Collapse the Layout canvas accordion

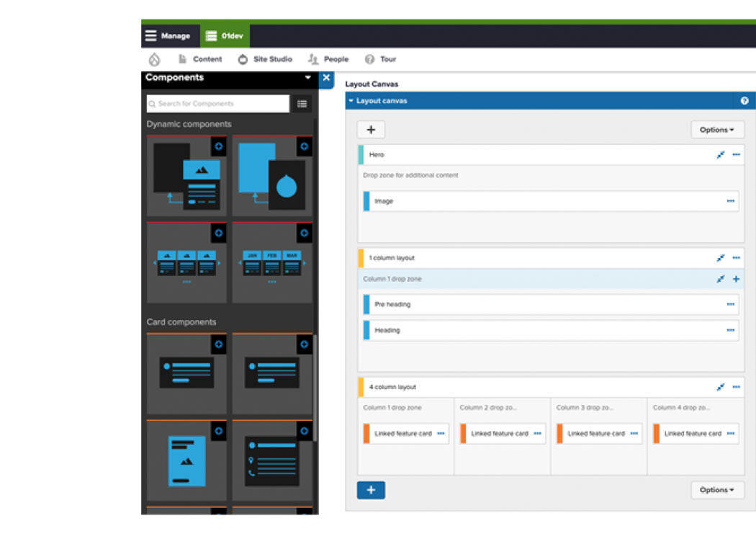click(x=354, y=100)
